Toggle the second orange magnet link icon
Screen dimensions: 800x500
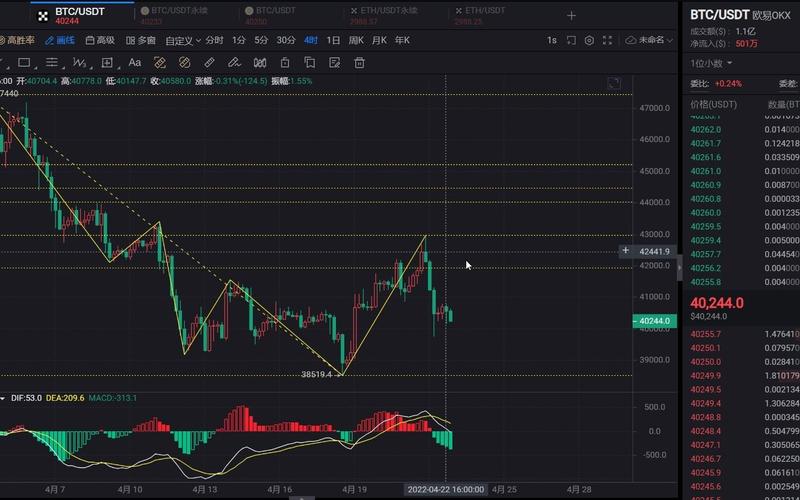tap(184, 63)
